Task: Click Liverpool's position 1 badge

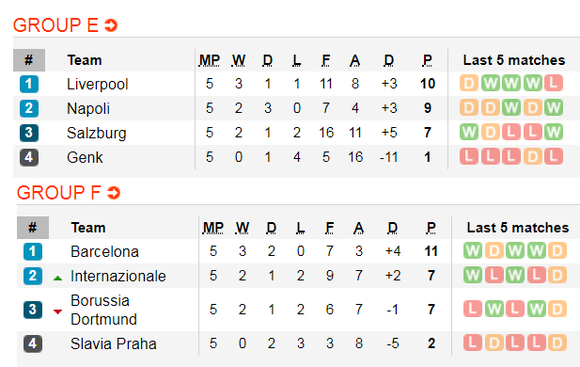Action: click(29, 84)
